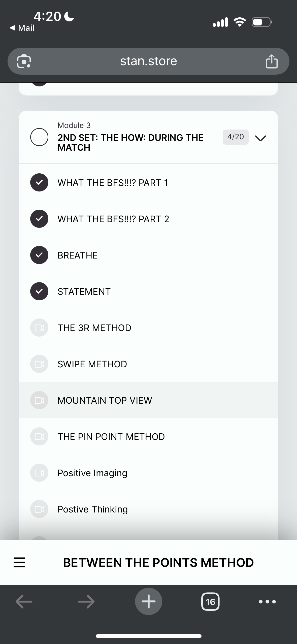Click video icon beside THE 3R METHOD
Screen dimensions: 297x644
coord(39,328)
